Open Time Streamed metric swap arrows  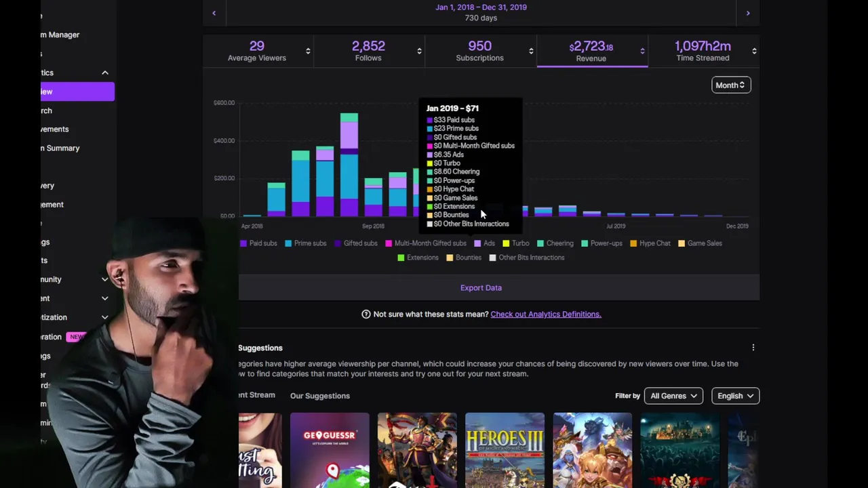(x=754, y=51)
